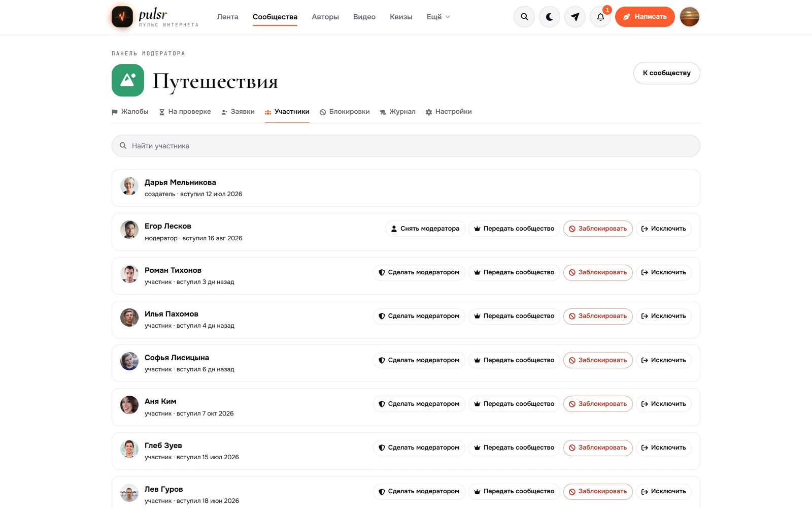Make Илья Пахомов a moderator

[419, 316]
